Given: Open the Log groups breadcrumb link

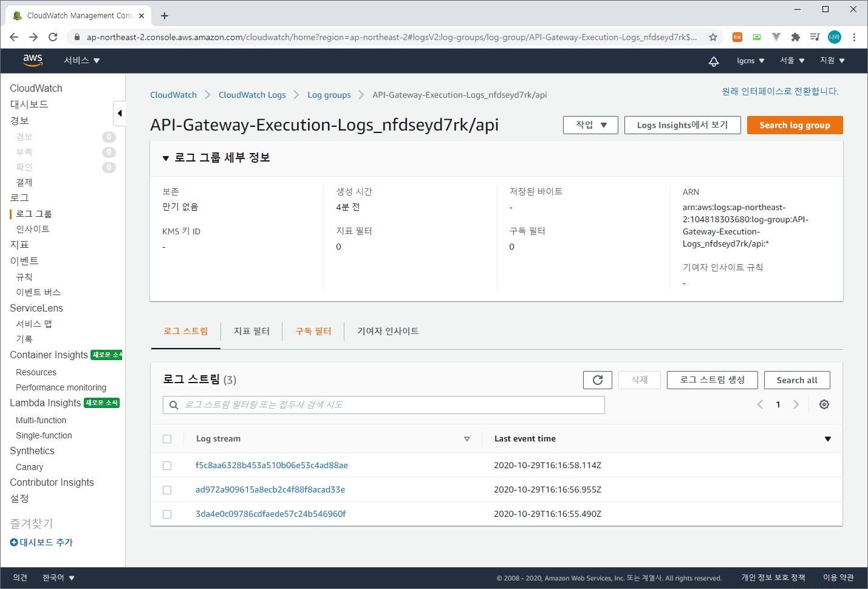Looking at the screenshot, I should [x=329, y=95].
